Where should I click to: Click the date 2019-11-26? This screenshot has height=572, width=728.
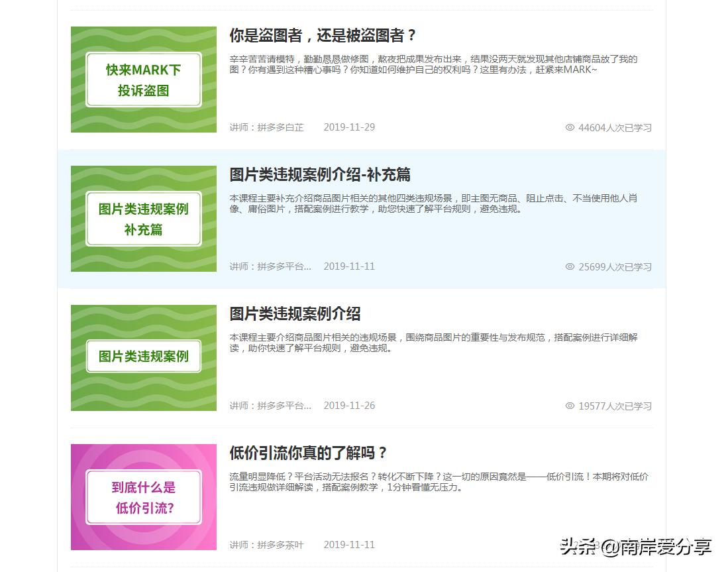click(349, 406)
